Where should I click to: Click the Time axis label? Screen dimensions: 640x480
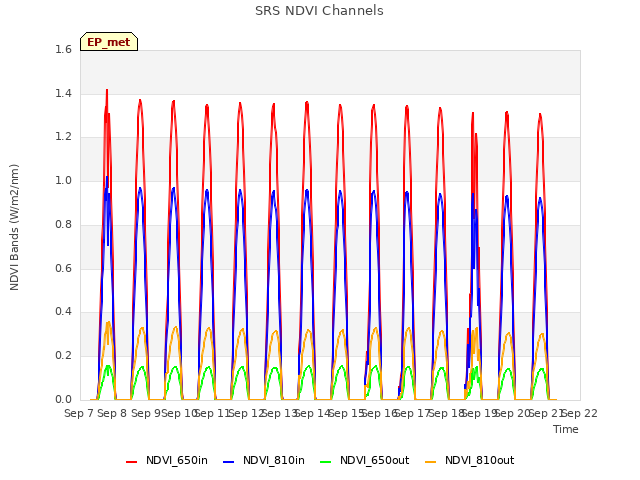(x=566, y=429)
